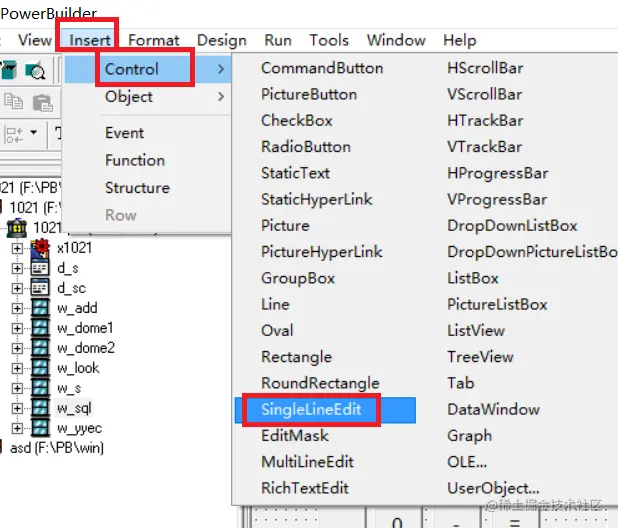Insert a DropDownListBox control

[x=512, y=225]
